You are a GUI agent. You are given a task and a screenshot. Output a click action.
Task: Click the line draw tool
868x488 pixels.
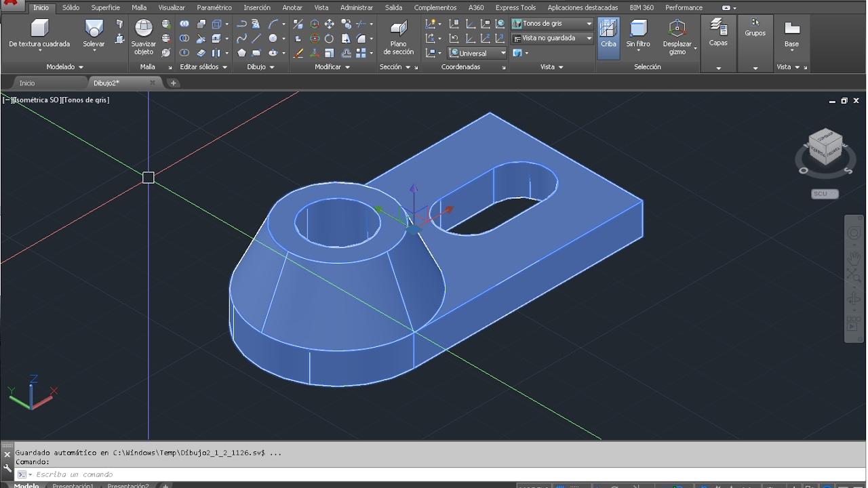pyautogui.click(x=256, y=39)
